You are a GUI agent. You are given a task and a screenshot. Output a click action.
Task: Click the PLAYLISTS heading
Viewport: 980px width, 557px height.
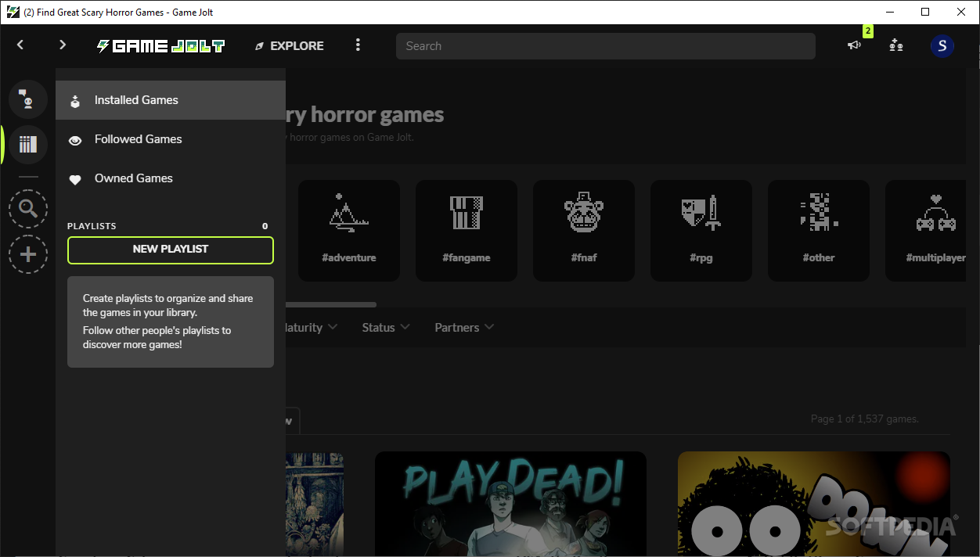(x=92, y=226)
